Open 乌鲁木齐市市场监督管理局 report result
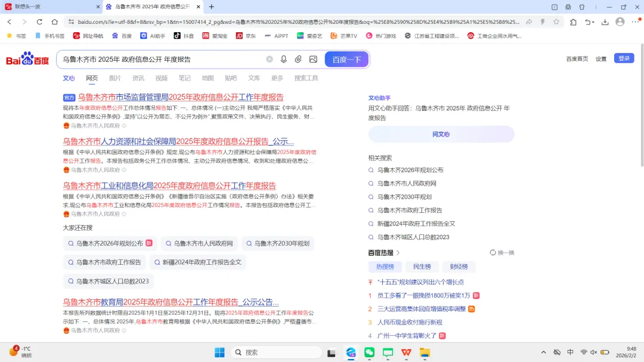 [x=181, y=97]
